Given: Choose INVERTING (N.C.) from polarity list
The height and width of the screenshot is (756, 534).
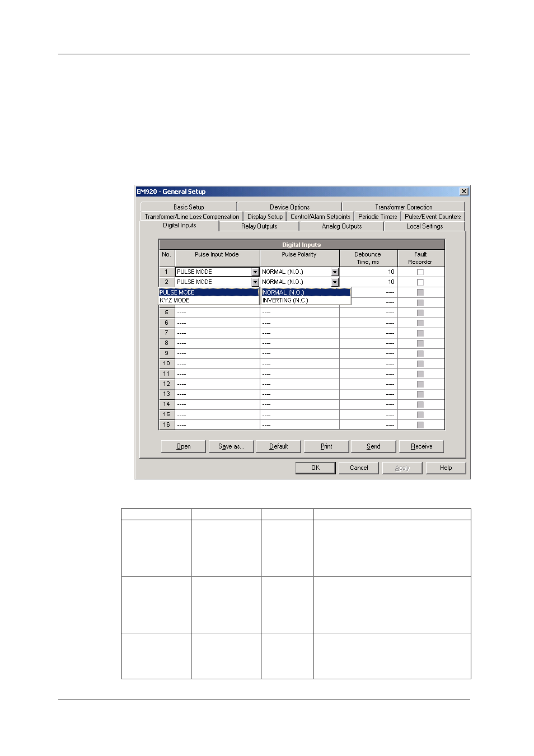Looking at the screenshot, I should tap(306, 300).
